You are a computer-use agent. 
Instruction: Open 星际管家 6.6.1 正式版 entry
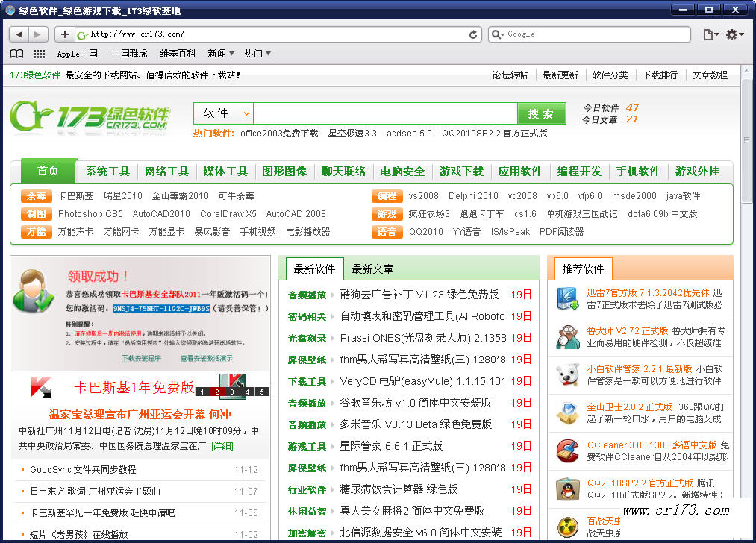click(391, 446)
